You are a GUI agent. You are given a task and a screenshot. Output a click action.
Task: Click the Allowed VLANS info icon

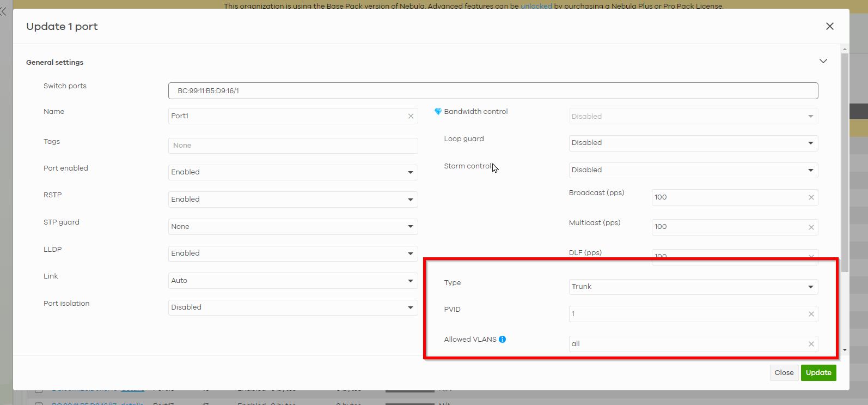coord(502,339)
